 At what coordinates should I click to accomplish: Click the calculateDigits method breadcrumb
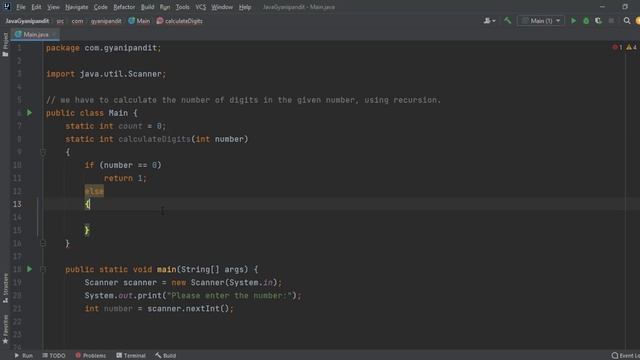[x=180, y=21]
